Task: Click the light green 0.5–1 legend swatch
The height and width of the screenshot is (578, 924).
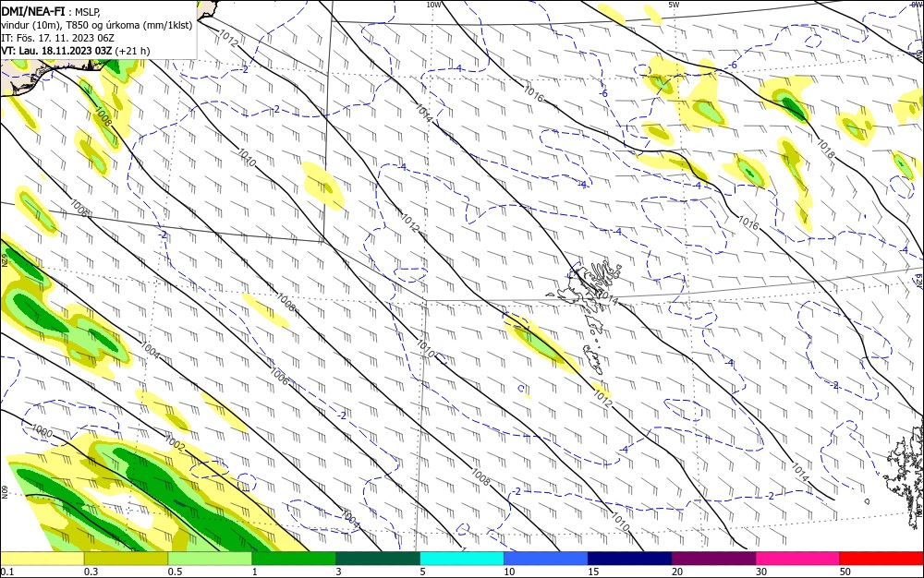Action: click(210, 559)
